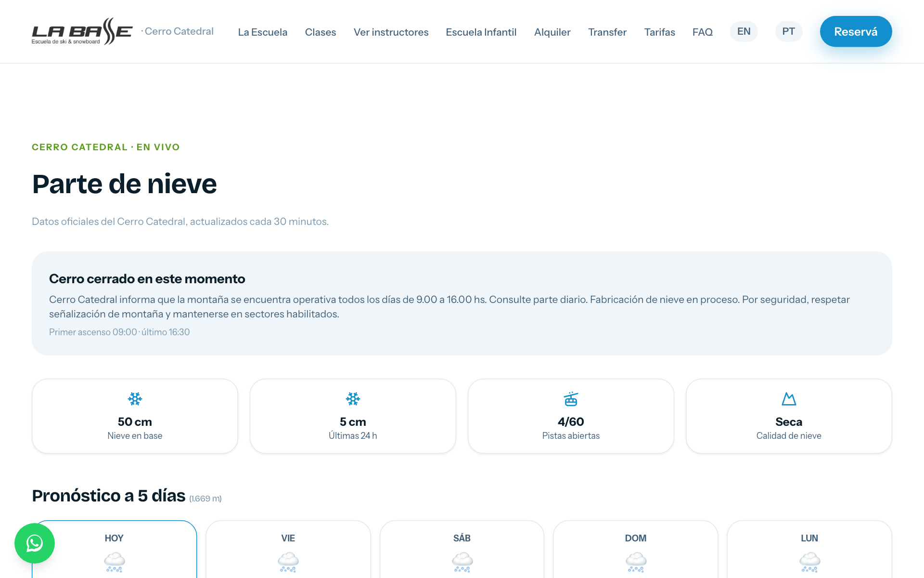
Task: Open the WhatsApp chat button
Action: (35, 543)
